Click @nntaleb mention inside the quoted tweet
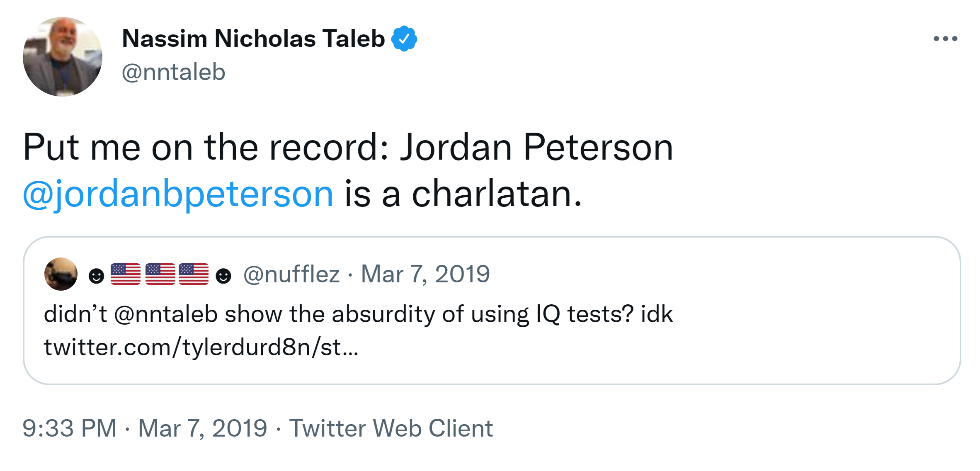The height and width of the screenshot is (471, 980). pyautogui.click(x=166, y=314)
